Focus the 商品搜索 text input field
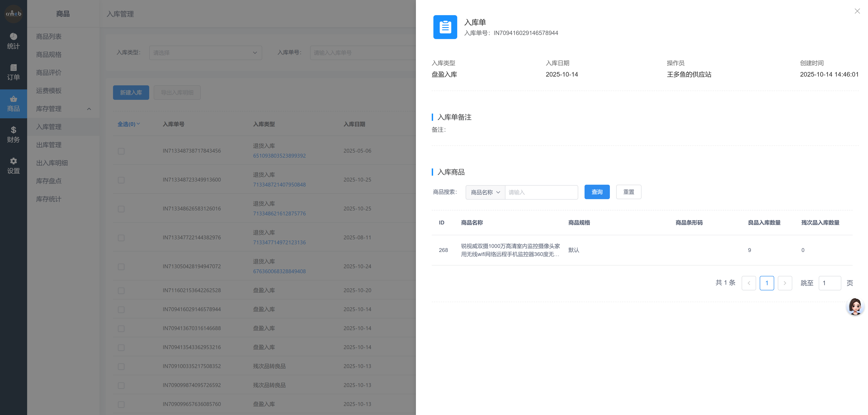 (x=541, y=192)
